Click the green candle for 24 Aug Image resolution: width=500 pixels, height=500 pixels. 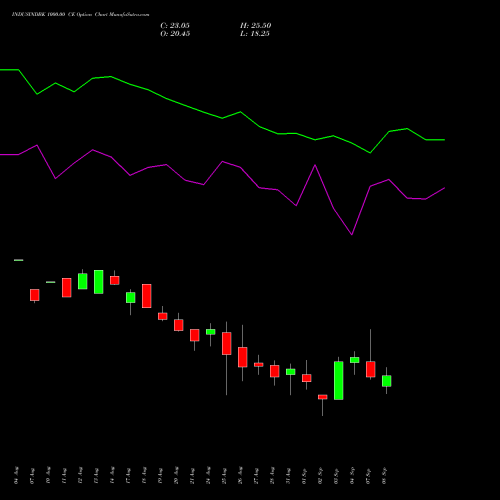(211, 332)
